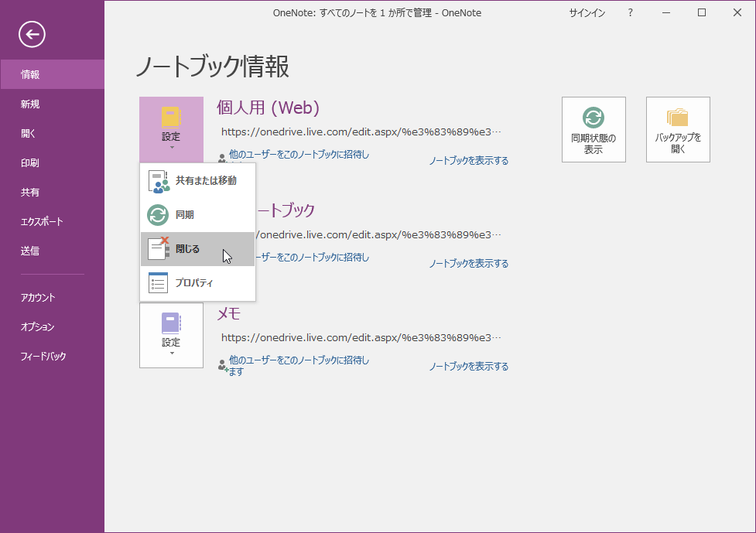This screenshot has width=756, height=533.
Task: Click the バックアップを開く button
Action: 678,130
